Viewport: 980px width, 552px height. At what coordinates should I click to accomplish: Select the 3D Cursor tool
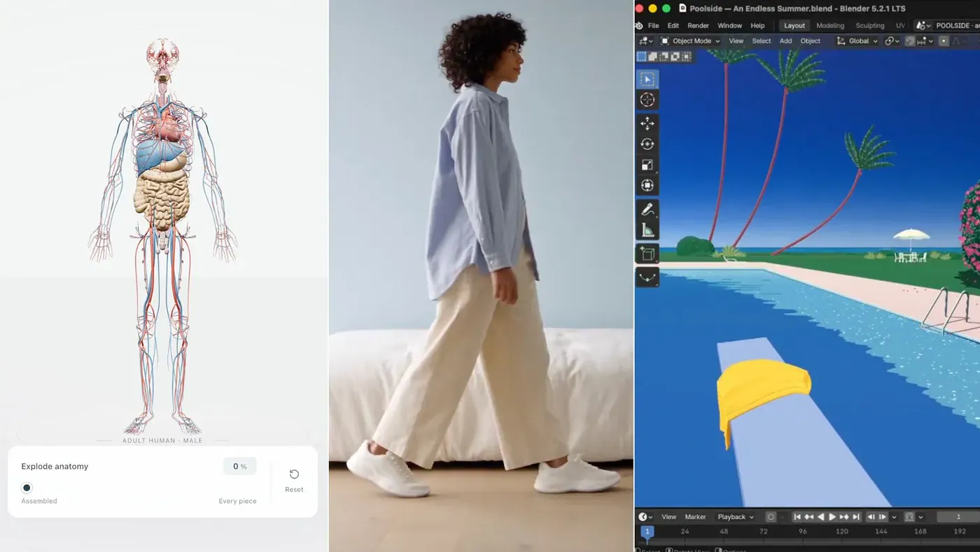647,100
